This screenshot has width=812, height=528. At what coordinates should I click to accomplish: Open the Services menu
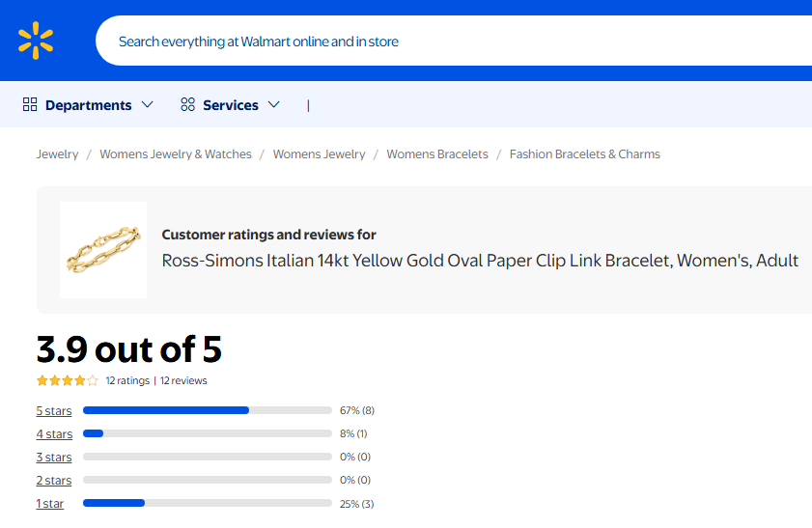pos(231,104)
